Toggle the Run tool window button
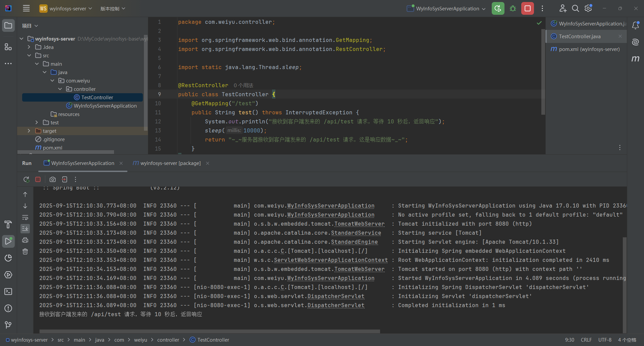The height and width of the screenshot is (346, 644). pos(8,241)
